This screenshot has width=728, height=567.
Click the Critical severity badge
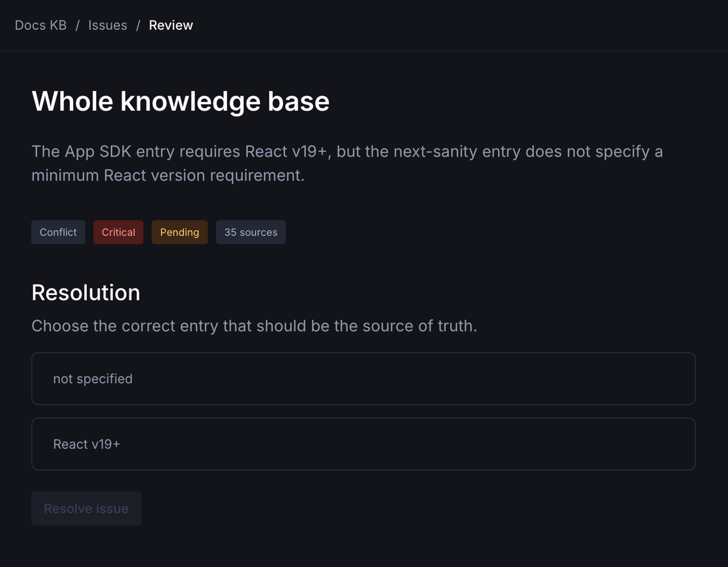118,232
